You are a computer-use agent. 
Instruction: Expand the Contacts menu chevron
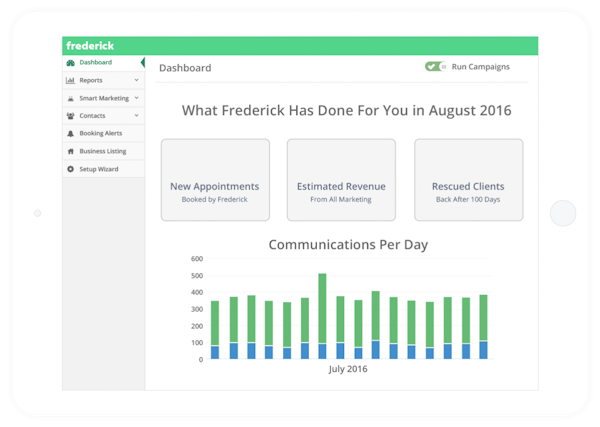137,115
